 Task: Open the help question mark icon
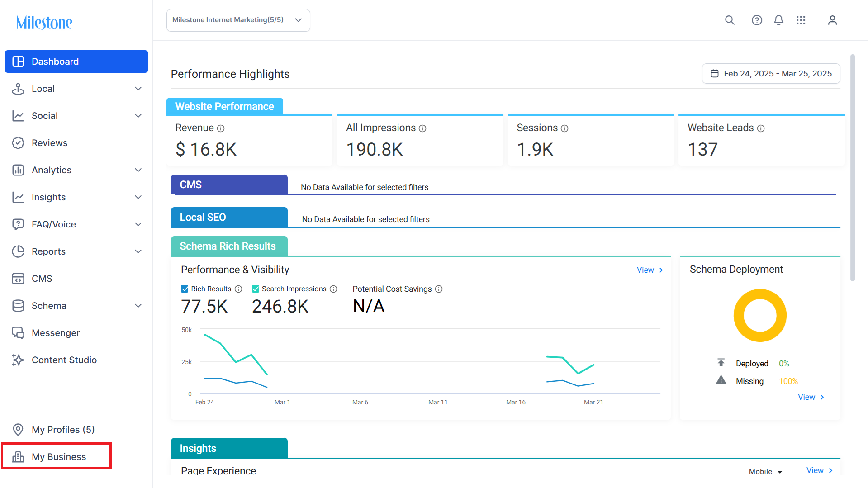coord(757,20)
